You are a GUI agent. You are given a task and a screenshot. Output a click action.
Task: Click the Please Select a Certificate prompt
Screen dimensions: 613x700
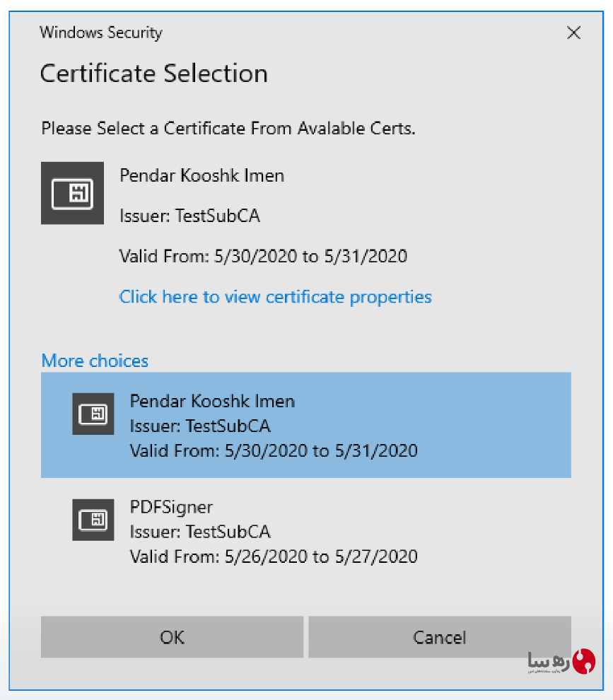[x=228, y=129]
